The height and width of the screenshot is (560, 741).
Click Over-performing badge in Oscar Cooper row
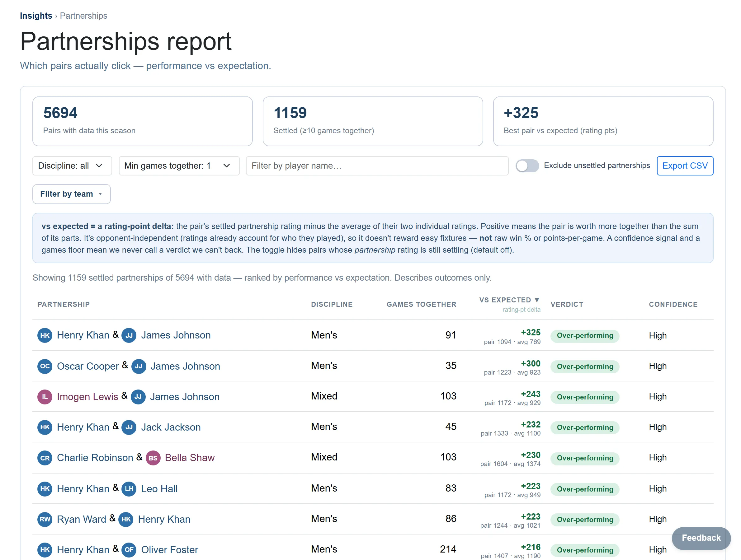tap(585, 366)
